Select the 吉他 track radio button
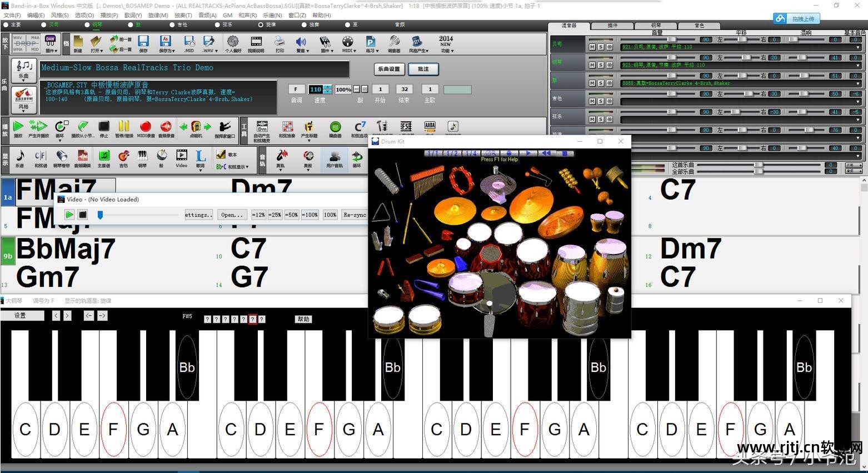868x473 pixels. point(173,24)
